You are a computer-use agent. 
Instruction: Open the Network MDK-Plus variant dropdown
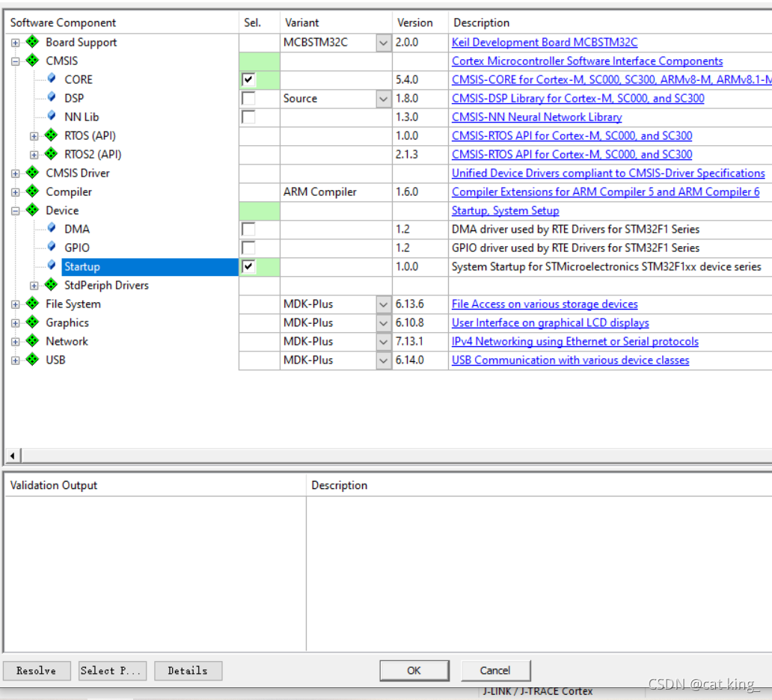click(x=384, y=342)
